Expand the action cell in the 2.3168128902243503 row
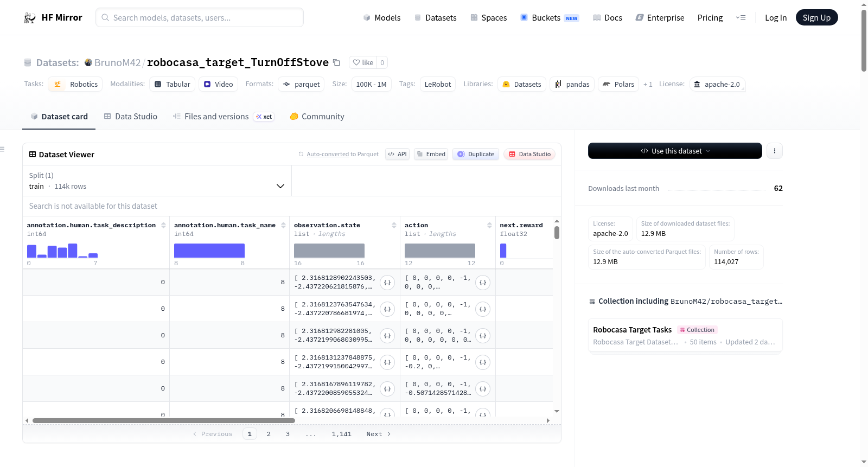 483,283
